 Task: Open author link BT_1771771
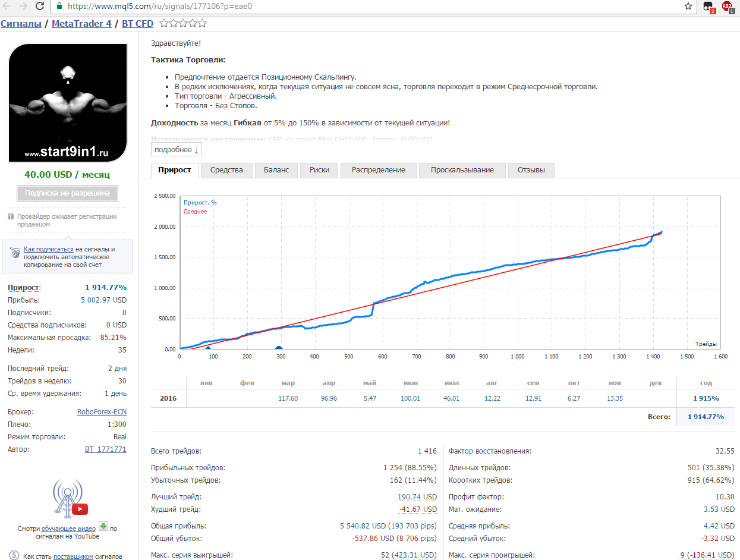[x=106, y=449]
